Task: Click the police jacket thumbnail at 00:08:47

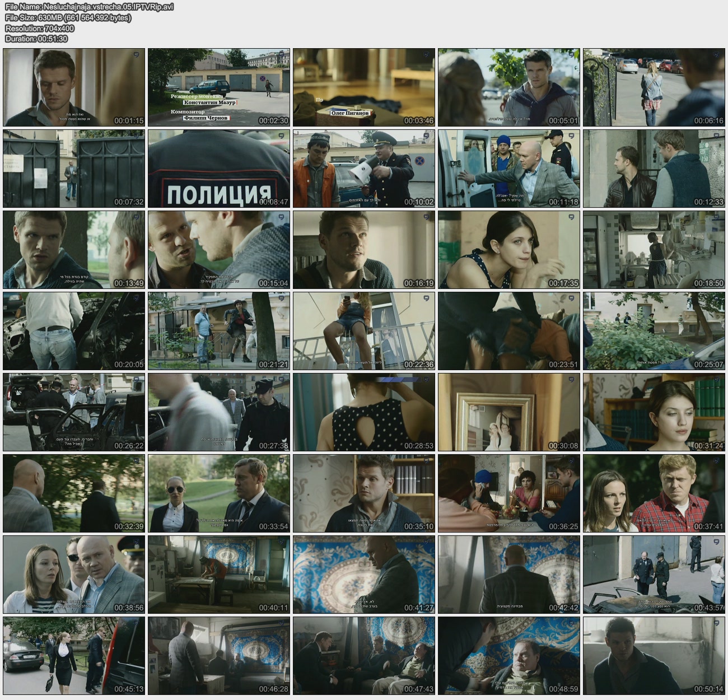Action: pyautogui.click(x=219, y=169)
